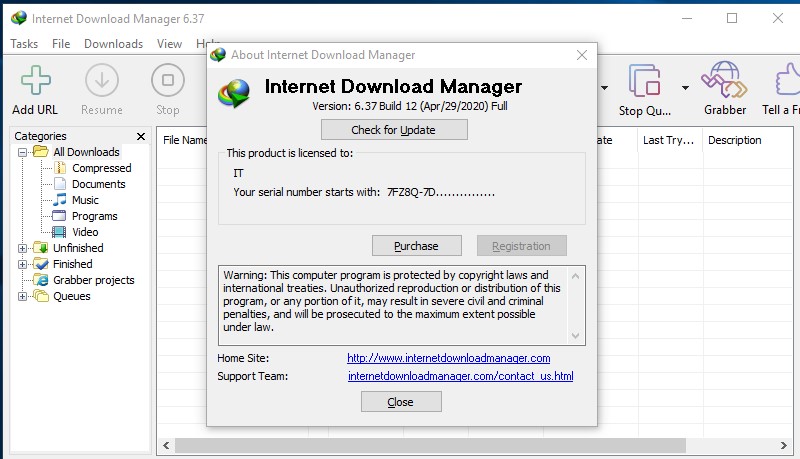Click the All Downloads folder icon

click(41, 151)
